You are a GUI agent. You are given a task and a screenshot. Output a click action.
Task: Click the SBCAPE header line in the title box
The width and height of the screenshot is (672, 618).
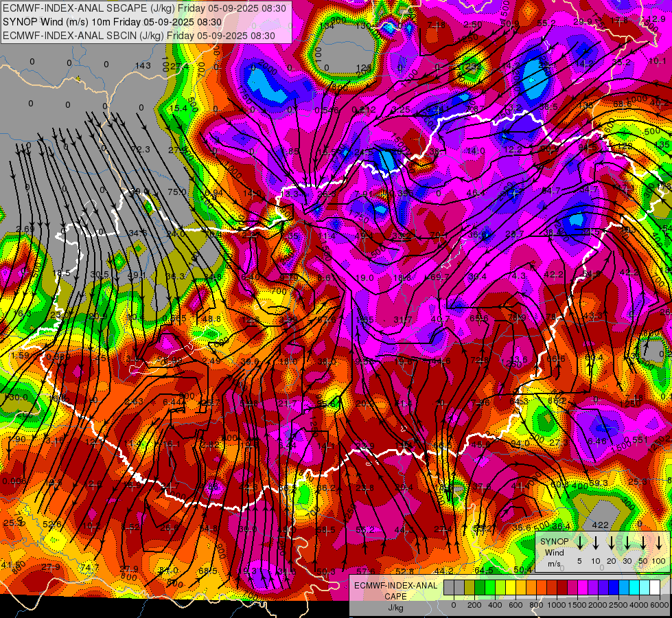click(144, 8)
